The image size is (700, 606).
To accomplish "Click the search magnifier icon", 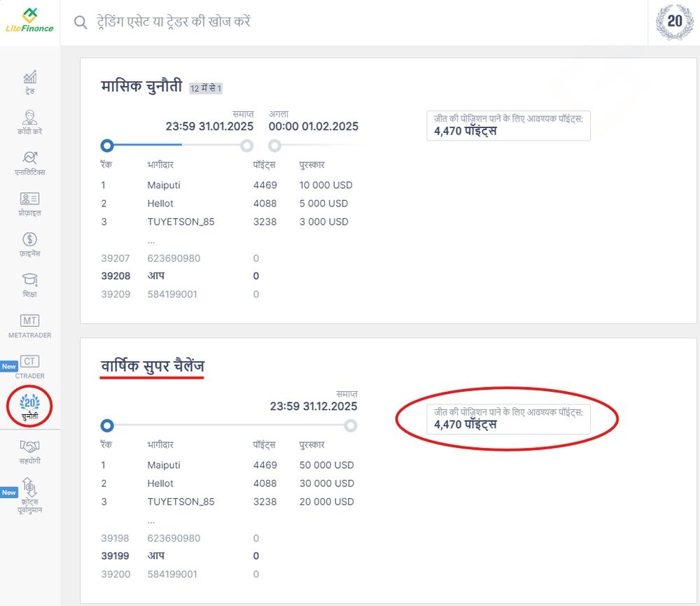I will 80,22.
